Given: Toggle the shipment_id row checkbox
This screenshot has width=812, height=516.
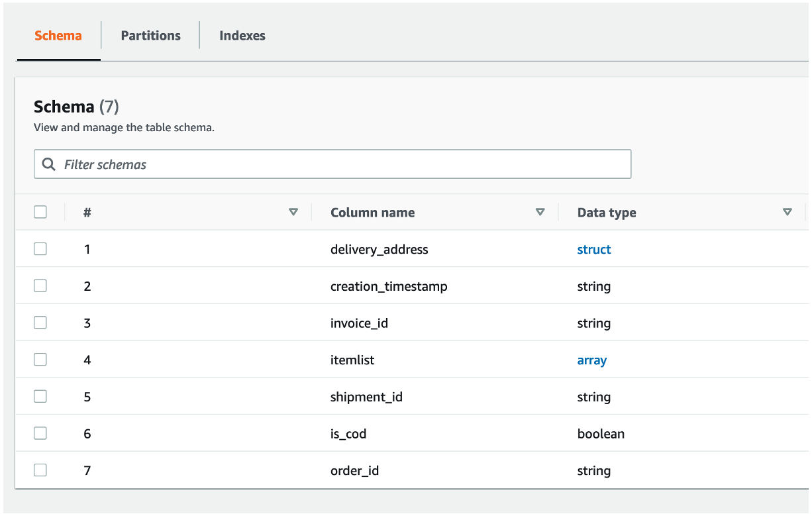Looking at the screenshot, I should [40, 397].
